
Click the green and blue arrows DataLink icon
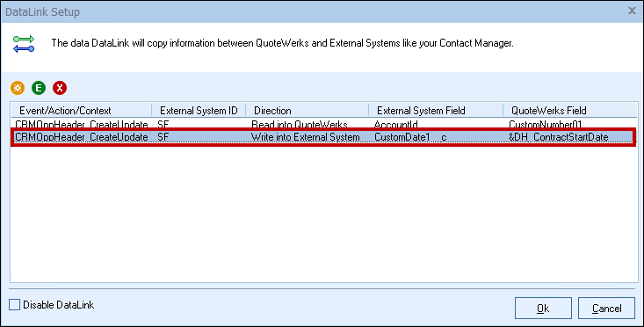[x=24, y=44]
